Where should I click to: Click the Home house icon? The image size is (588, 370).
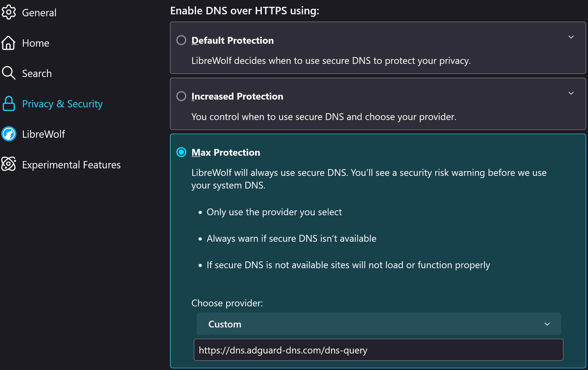[9, 43]
